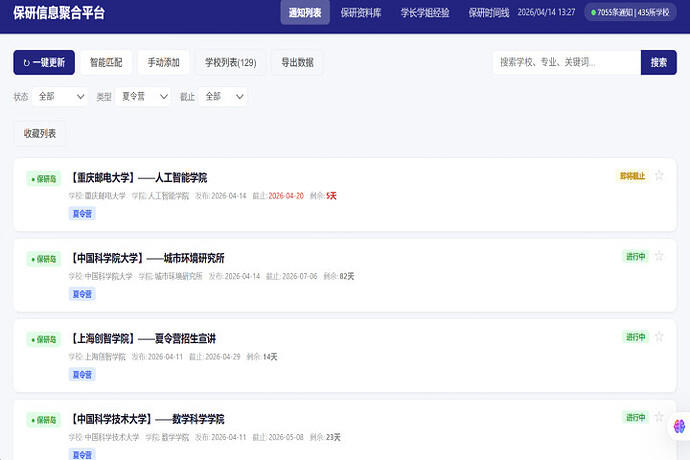Open 学校列表(129) school list
Viewport: 690px width, 460px height.
coord(231,62)
